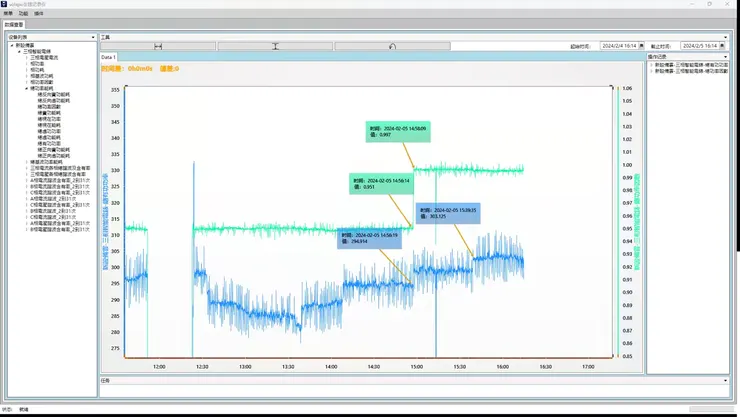Open the calendar icon beside end time
Screen dimensions: 740x417
tap(722, 46)
